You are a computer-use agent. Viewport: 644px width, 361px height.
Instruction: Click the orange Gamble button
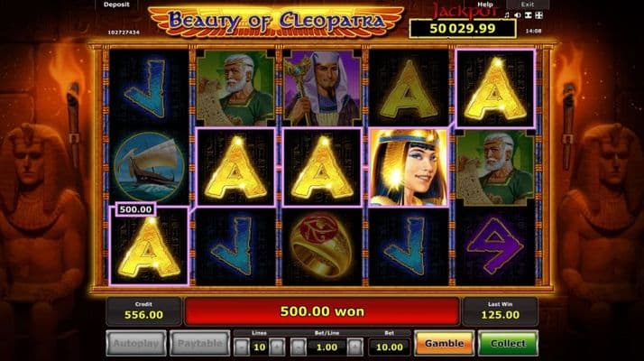[444, 343]
